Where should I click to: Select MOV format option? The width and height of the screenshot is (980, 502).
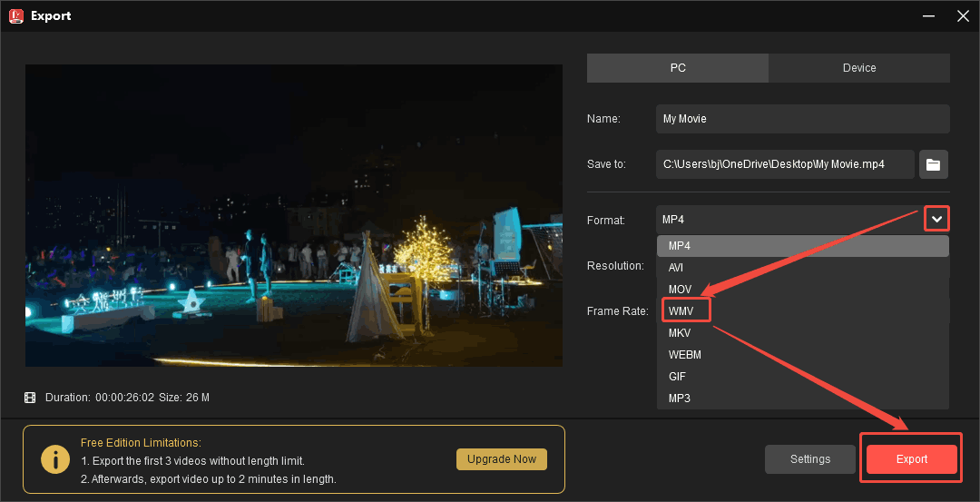pyautogui.click(x=680, y=290)
